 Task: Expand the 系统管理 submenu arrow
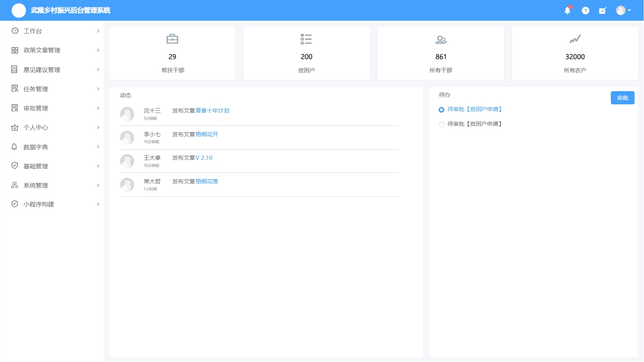tap(98, 185)
